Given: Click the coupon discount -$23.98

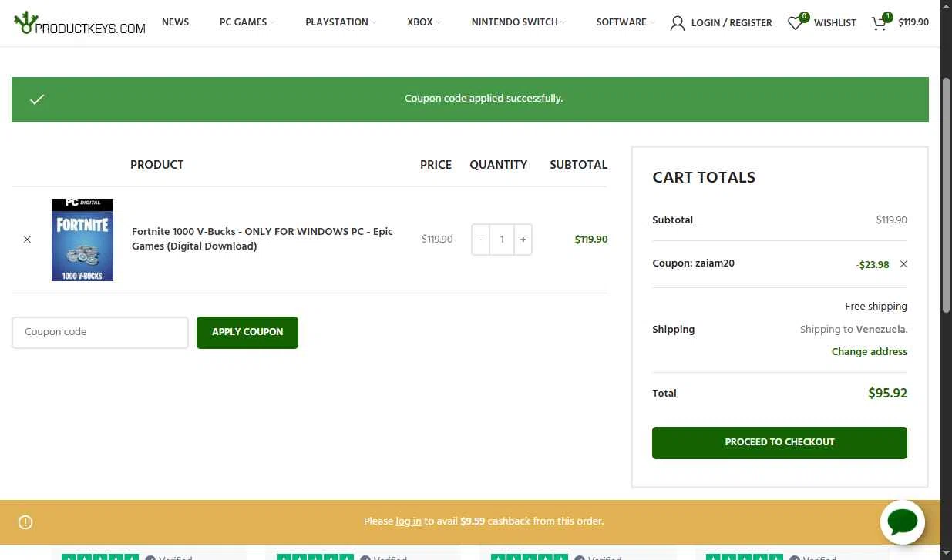Looking at the screenshot, I should (x=872, y=265).
